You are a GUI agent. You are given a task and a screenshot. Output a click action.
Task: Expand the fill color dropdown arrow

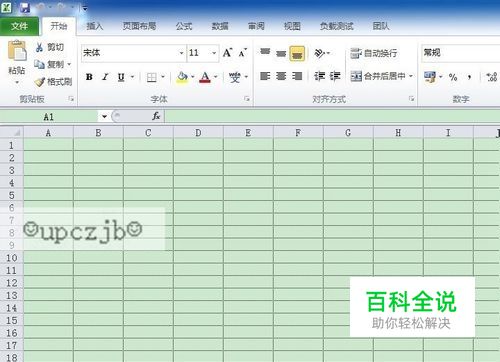[192, 77]
